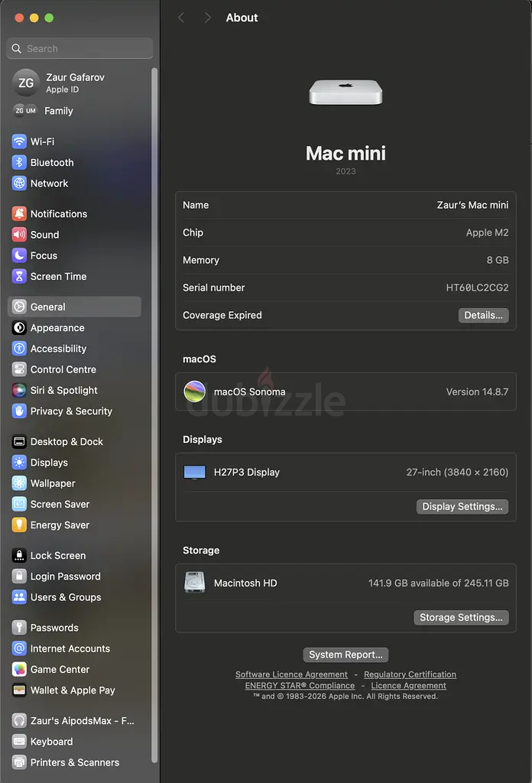The width and height of the screenshot is (532, 783).
Task: Open Printers & Scanners icon
Action: pyautogui.click(x=19, y=762)
